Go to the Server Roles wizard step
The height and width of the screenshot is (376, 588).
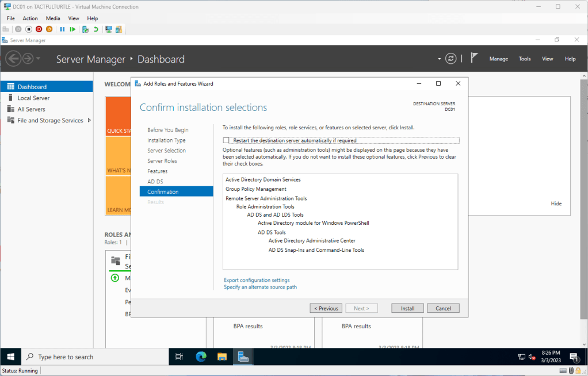[x=162, y=161]
